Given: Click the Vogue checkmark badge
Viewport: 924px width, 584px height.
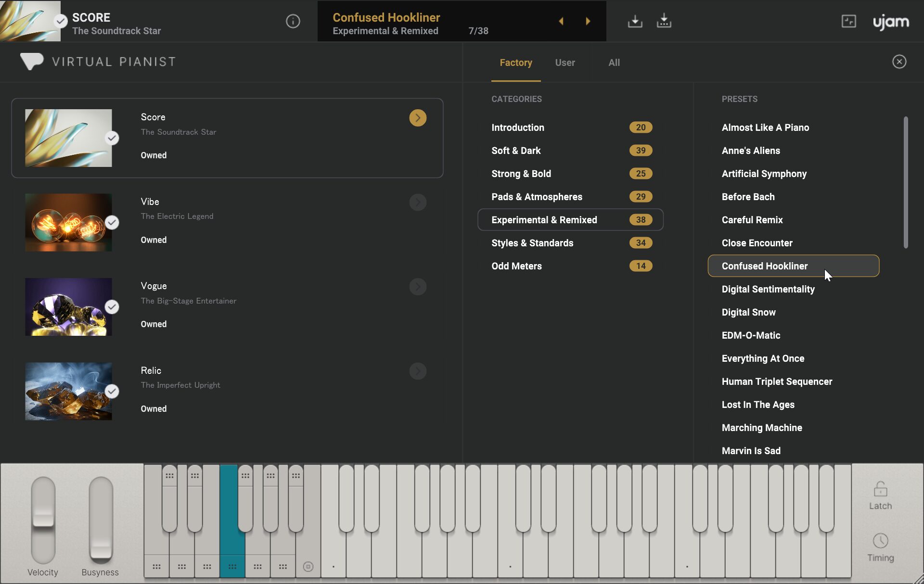Looking at the screenshot, I should (112, 307).
